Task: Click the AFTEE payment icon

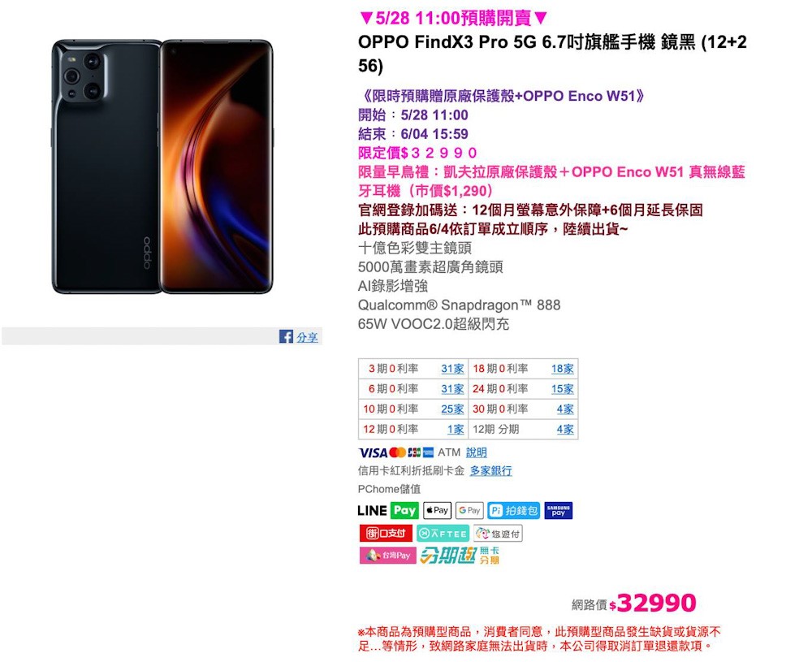Action: point(443,533)
